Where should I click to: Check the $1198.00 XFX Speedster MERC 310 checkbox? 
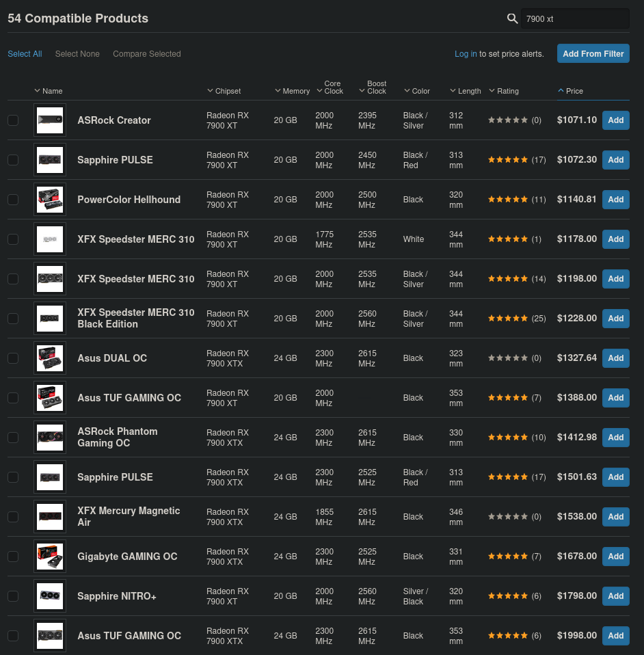tap(13, 279)
